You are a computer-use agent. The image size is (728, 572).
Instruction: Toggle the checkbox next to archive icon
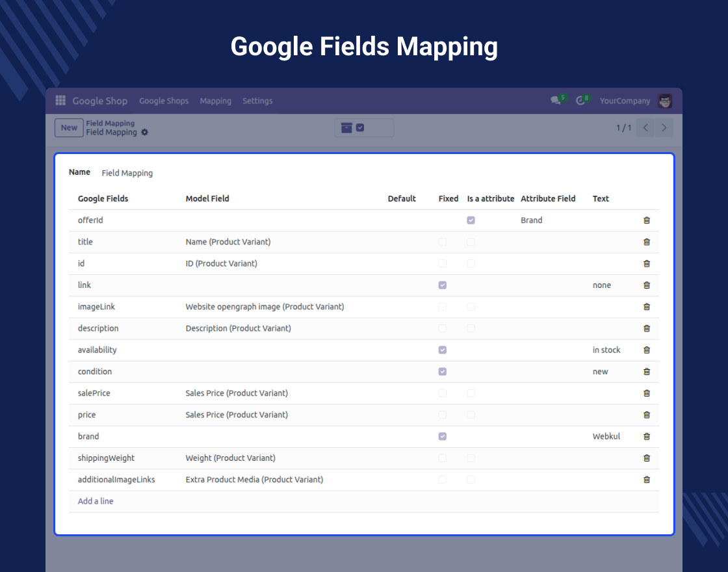[360, 127]
